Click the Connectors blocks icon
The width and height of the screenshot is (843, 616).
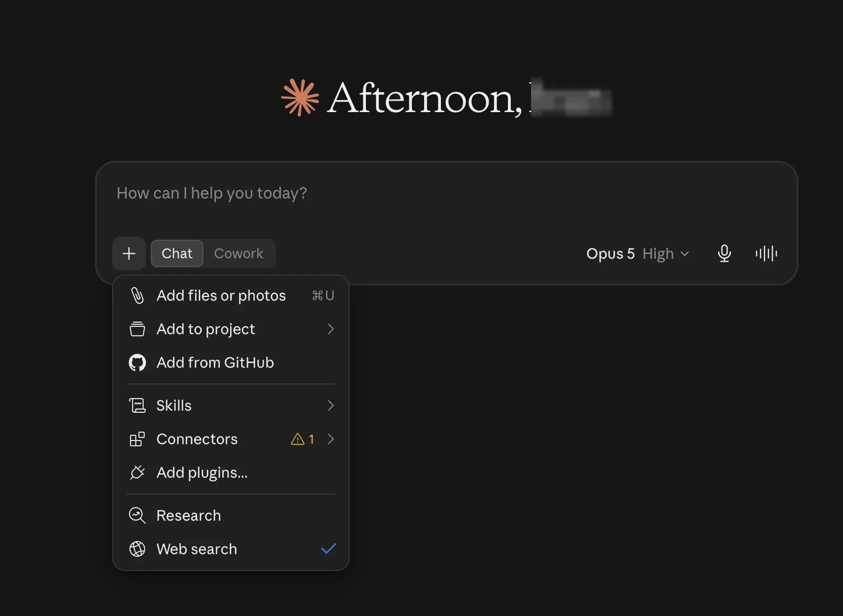[137, 439]
